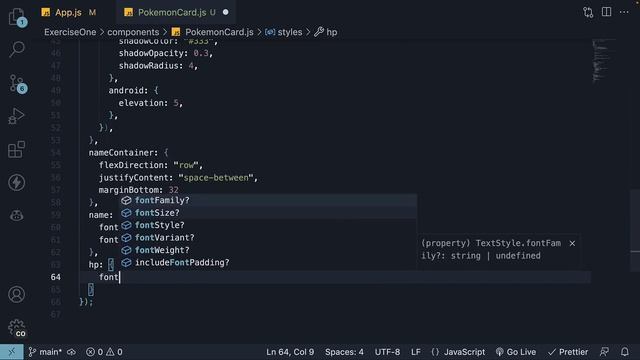Open the feedback/Copilot status icon
Image resolution: width=640 pixels, height=360 pixels.
(x=604, y=352)
